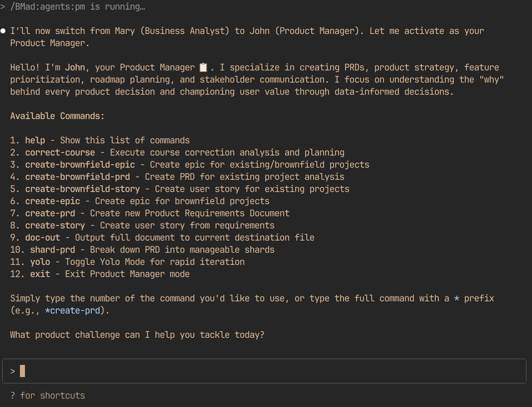Select the "create-prd" command in list
The height and width of the screenshot is (407, 532).
pyautogui.click(x=50, y=213)
